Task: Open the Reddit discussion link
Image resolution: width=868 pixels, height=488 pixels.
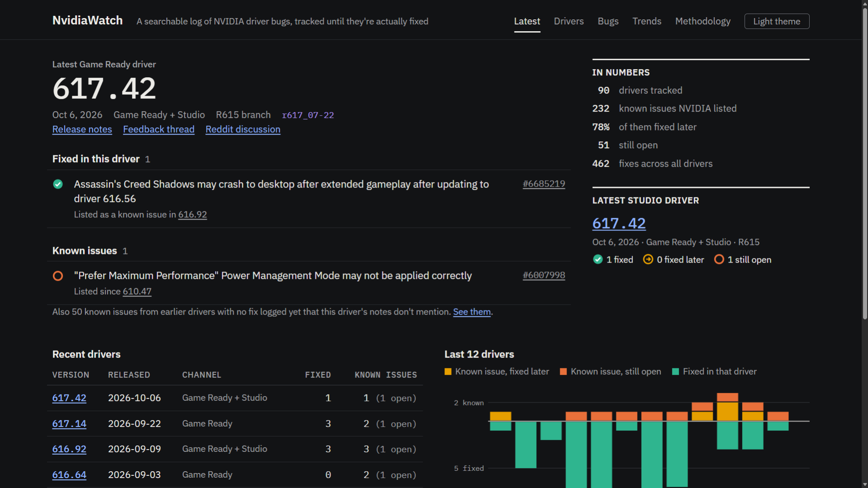Action: click(243, 129)
